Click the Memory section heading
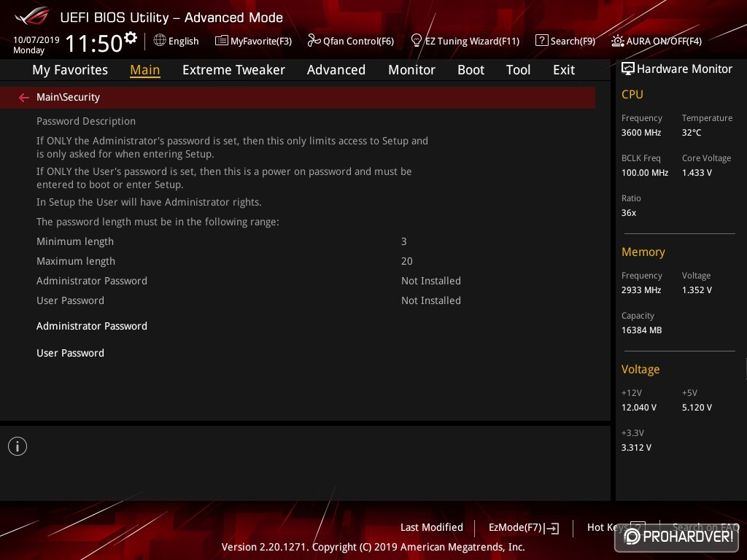The width and height of the screenshot is (747, 560). pos(643,252)
